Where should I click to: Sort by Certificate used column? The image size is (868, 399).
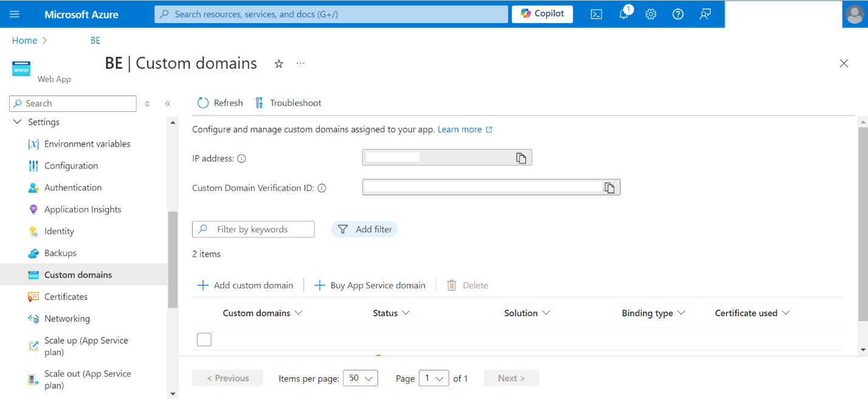[x=753, y=313]
